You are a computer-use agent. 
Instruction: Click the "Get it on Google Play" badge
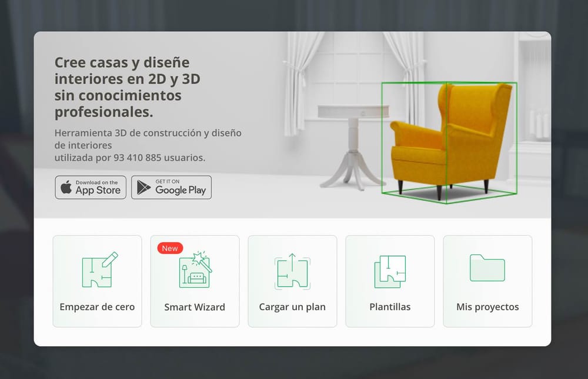pos(171,187)
